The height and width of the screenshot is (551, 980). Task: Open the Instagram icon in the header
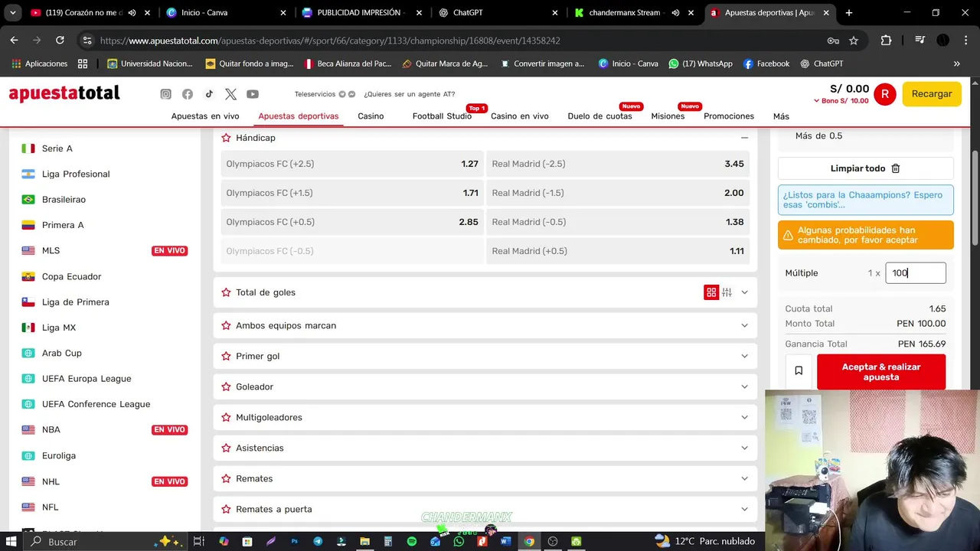165,94
